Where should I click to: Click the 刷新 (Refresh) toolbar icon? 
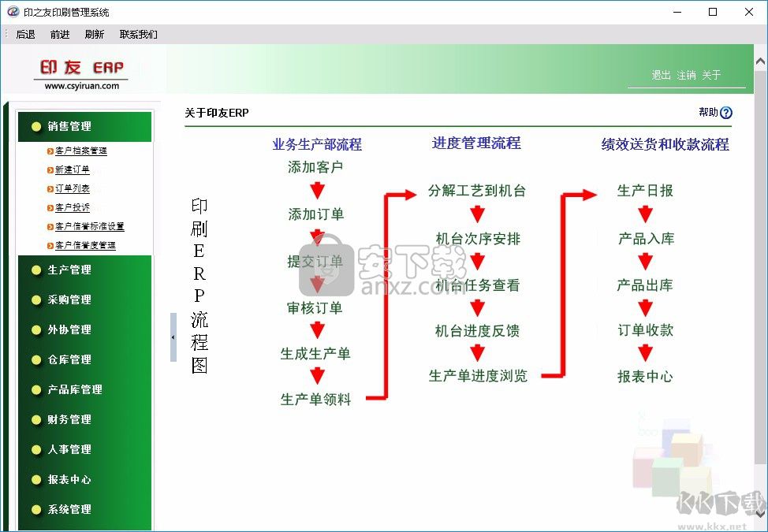(94, 34)
